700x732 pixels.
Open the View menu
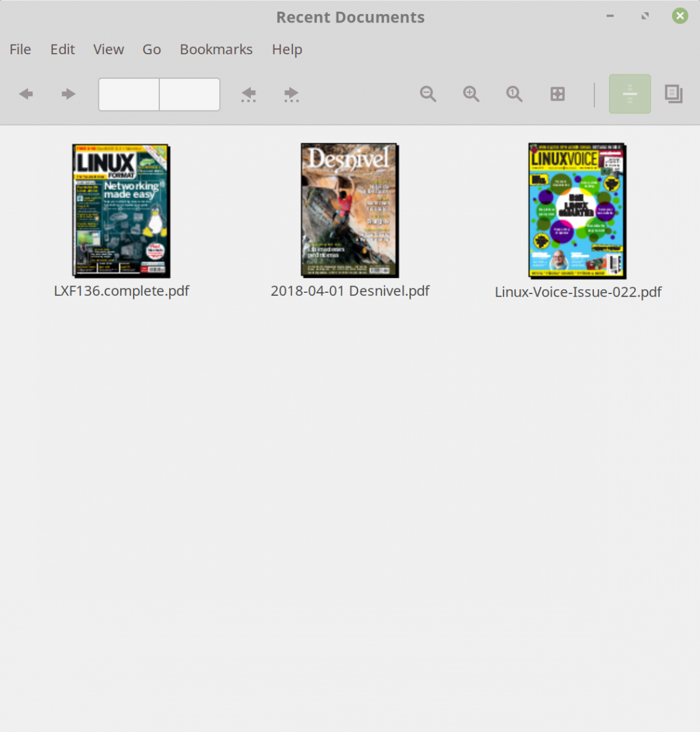[108, 49]
